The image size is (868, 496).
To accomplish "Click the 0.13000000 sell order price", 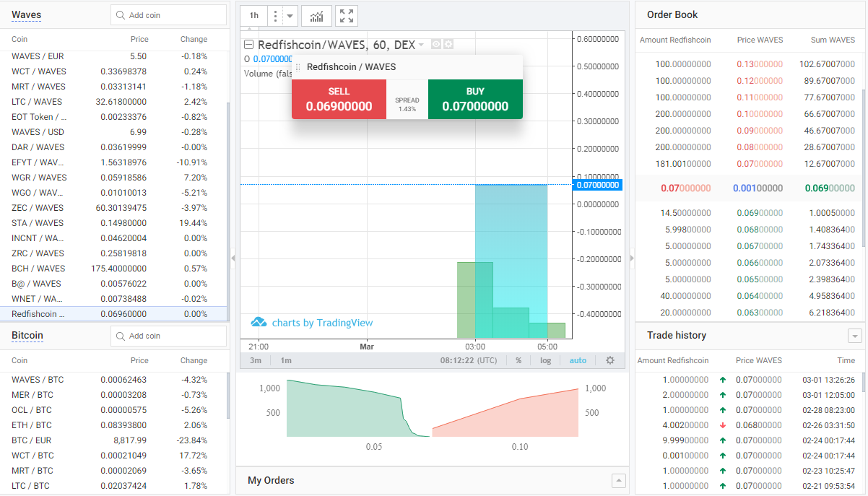I will pyautogui.click(x=760, y=64).
